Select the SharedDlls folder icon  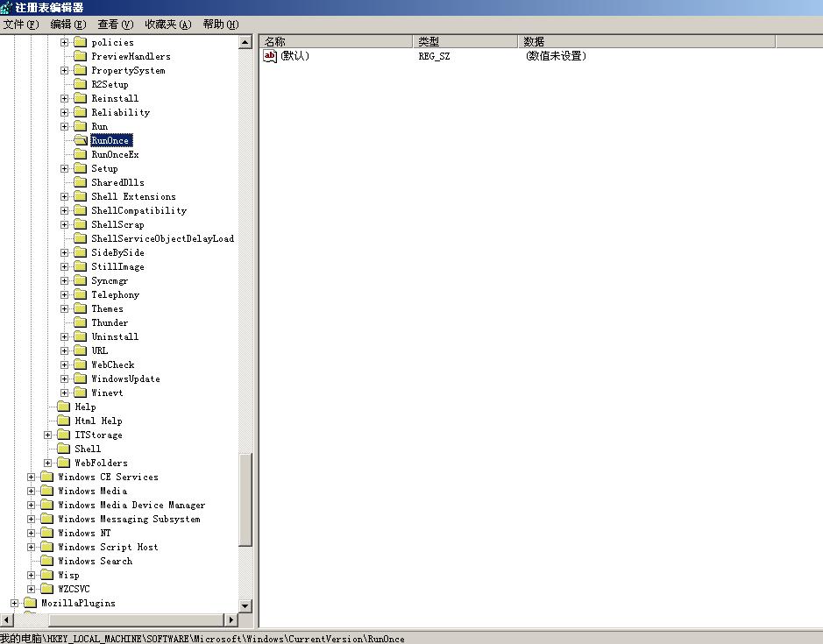click(x=81, y=182)
